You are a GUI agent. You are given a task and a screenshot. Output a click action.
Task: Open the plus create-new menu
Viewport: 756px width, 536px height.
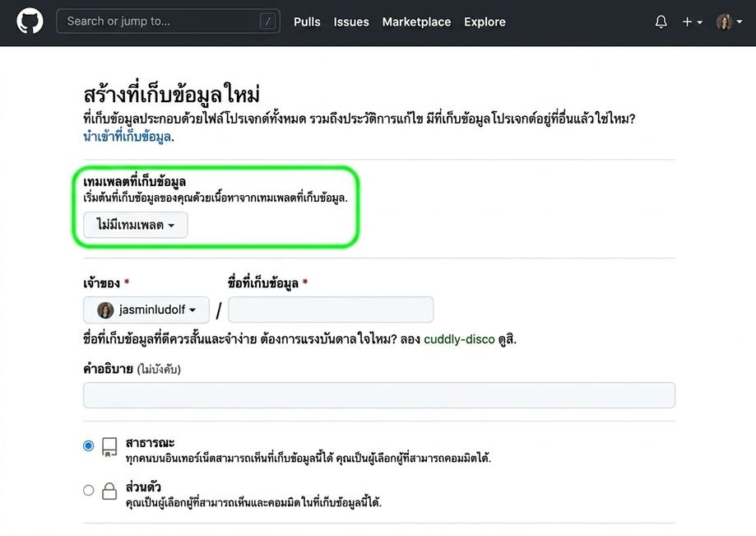(x=693, y=21)
